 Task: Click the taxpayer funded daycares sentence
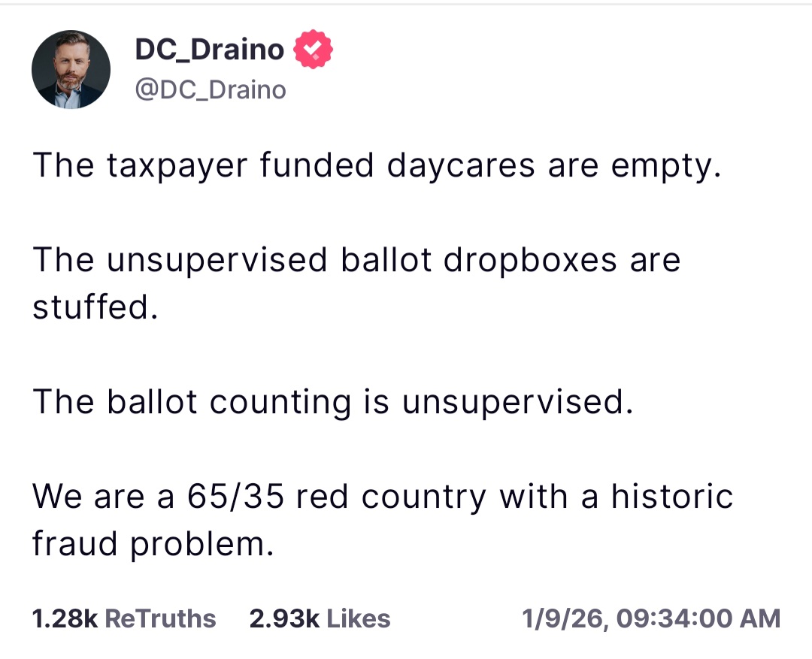pyautogui.click(x=377, y=166)
